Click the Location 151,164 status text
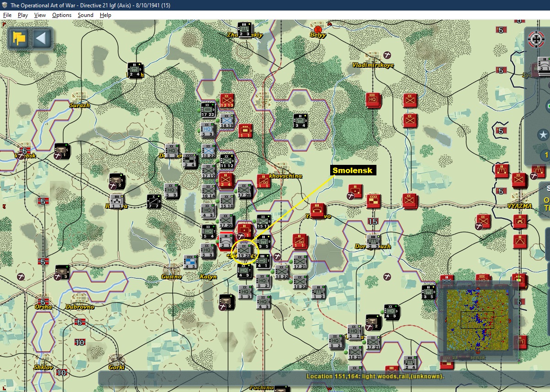 (x=375, y=376)
